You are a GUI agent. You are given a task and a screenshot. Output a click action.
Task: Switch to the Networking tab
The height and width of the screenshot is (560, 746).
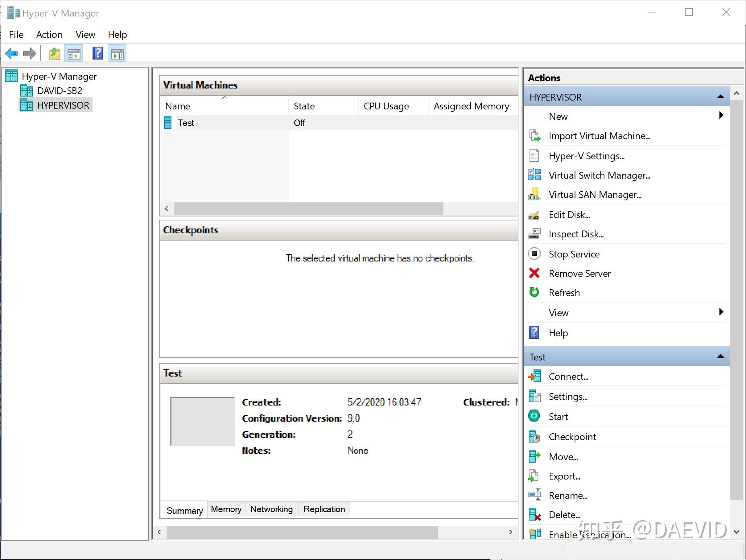[271, 509]
